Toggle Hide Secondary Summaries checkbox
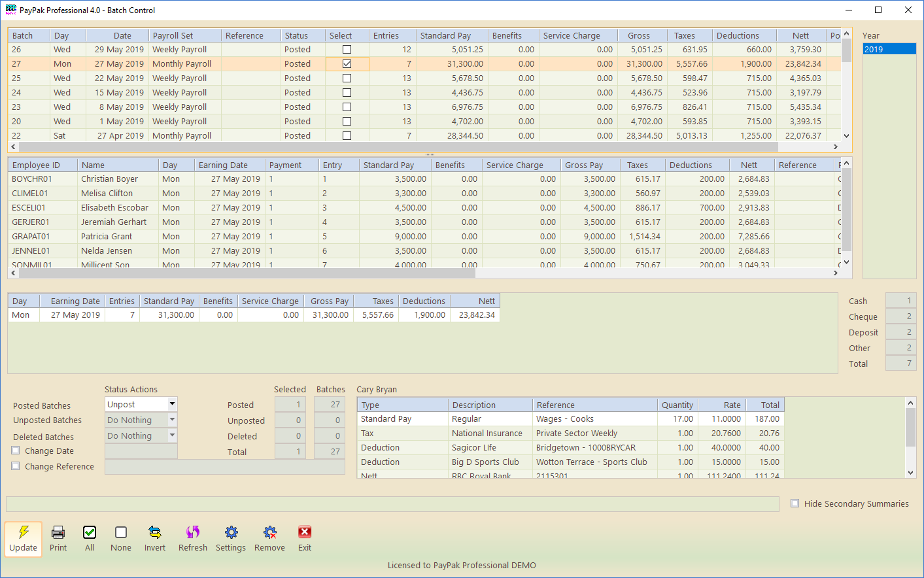 (x=795, y=503)
